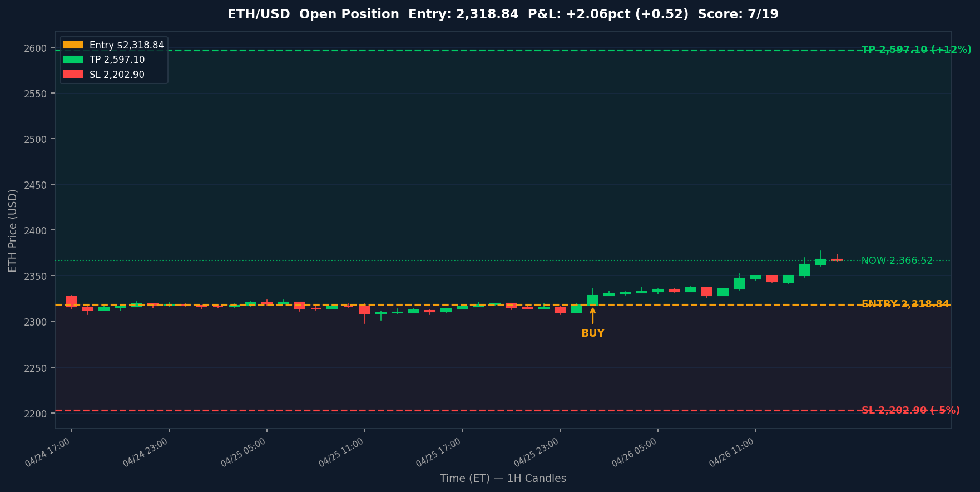Click the 'ETH Price (USD)' axis title
Viewport: 980px width, 492px height.
(x=13, y=230)
